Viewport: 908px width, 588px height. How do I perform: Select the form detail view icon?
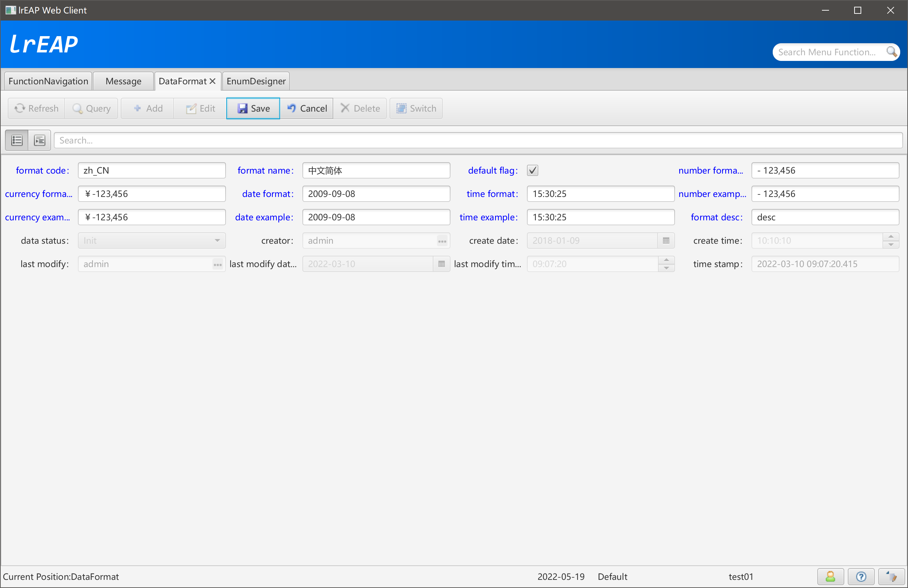tap(40, 140)
